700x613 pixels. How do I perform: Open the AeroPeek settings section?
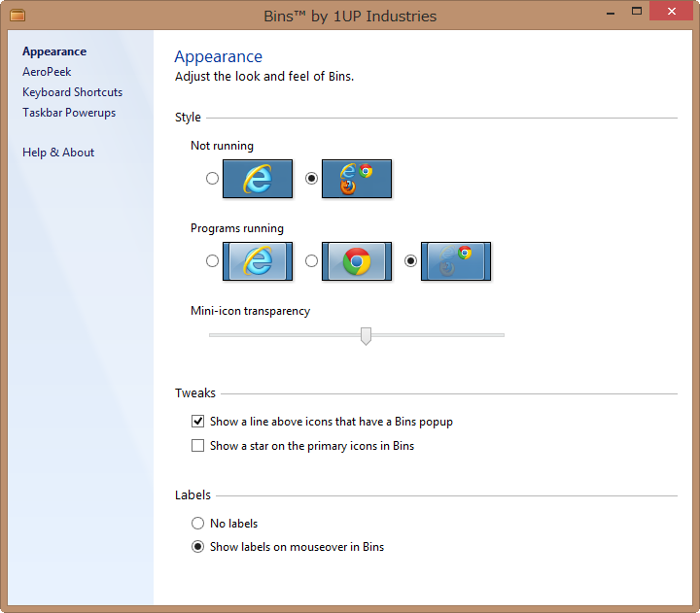(47, 72)
